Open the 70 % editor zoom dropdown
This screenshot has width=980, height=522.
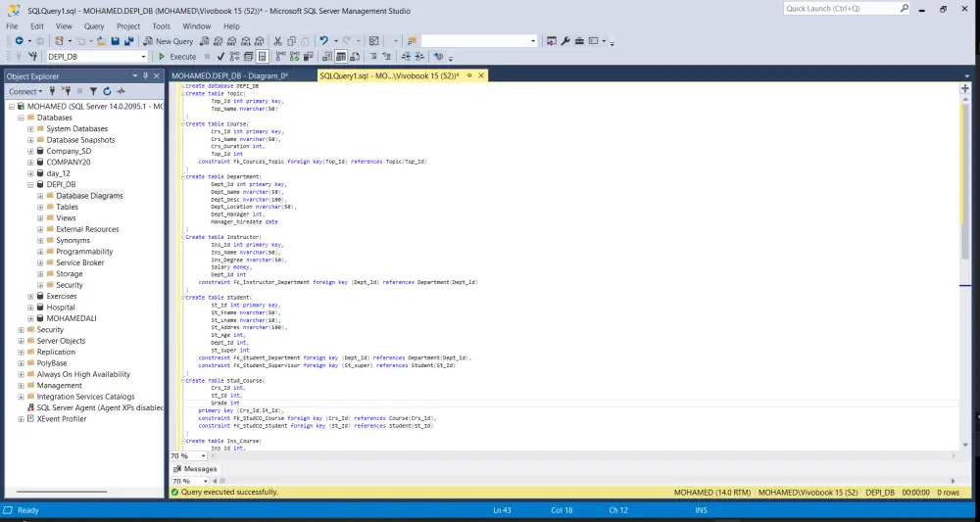204,456
